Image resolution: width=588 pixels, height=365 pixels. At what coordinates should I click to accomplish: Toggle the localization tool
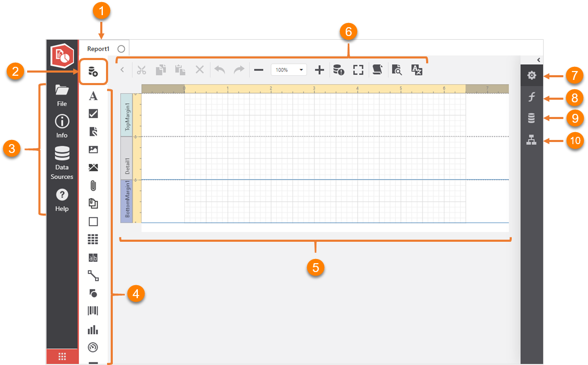click(x=416, y=69)
